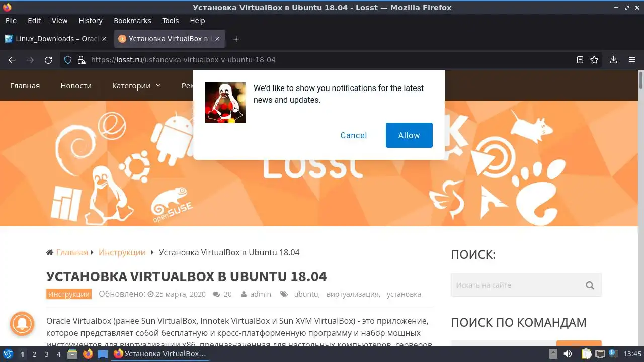Click the Инструкции breadcrumb link

[122, 252]
